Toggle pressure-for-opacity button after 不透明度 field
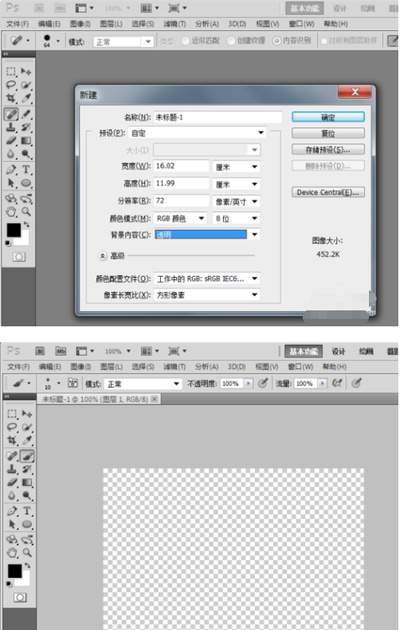400x630 pixels. (x=263, y=383)
